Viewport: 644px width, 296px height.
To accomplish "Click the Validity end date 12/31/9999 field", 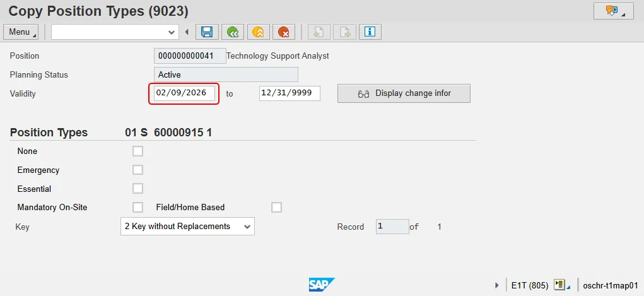I will point(290,93).
